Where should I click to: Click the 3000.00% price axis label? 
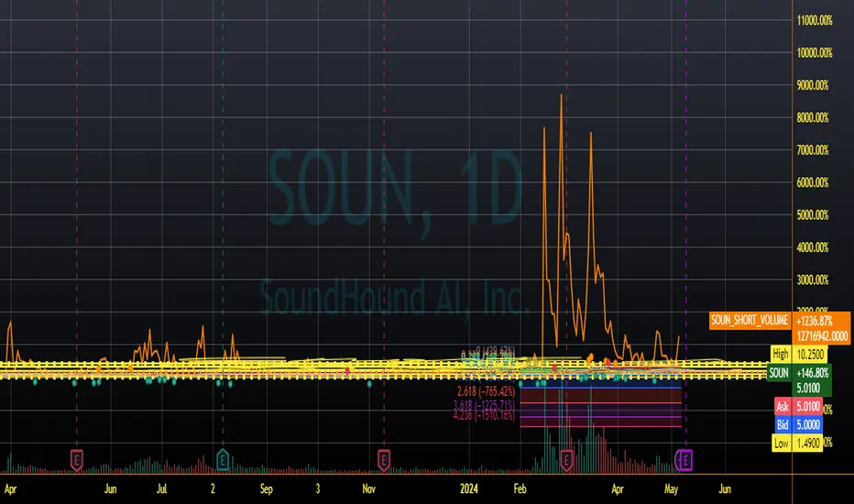tap(813, 280)
